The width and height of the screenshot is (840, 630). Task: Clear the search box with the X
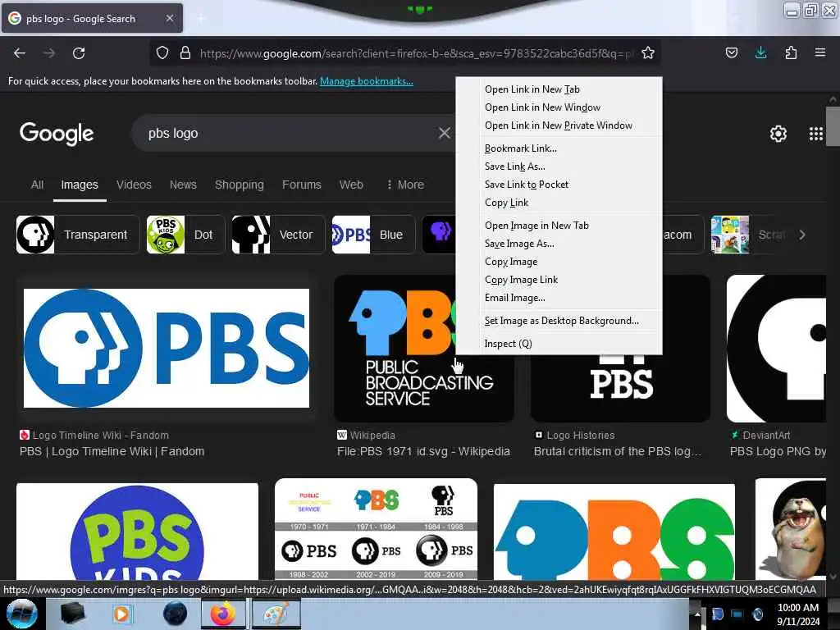444,133
